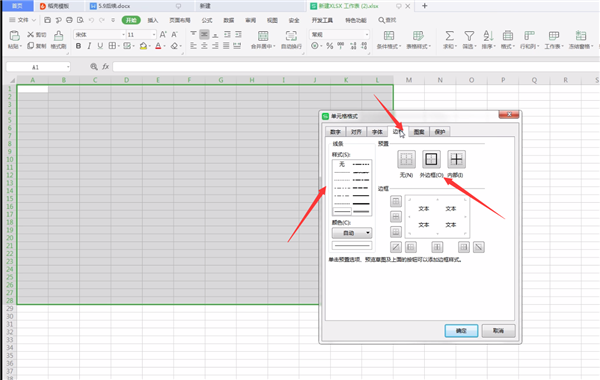Click the undo arrow icon
Viewport: 600px width, 380px height.
91,20
